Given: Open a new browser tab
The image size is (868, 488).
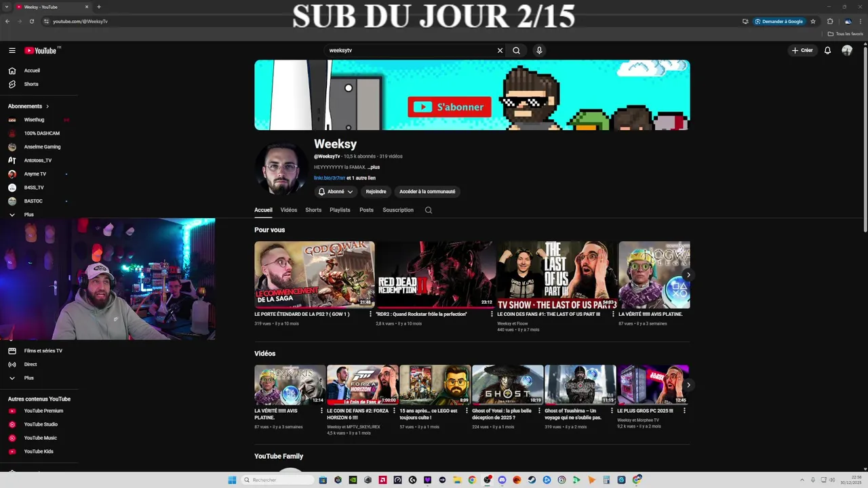Looking at the screenshot, I should (99, 7).
